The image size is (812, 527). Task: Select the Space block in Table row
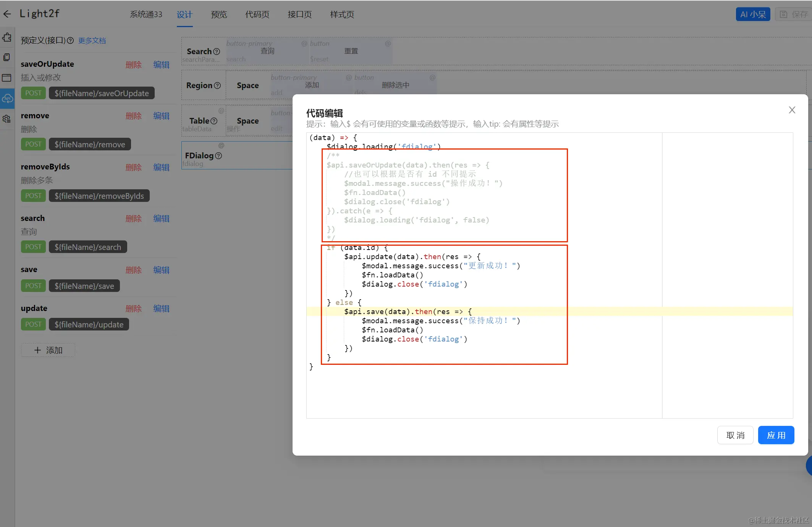coord(247,121)
